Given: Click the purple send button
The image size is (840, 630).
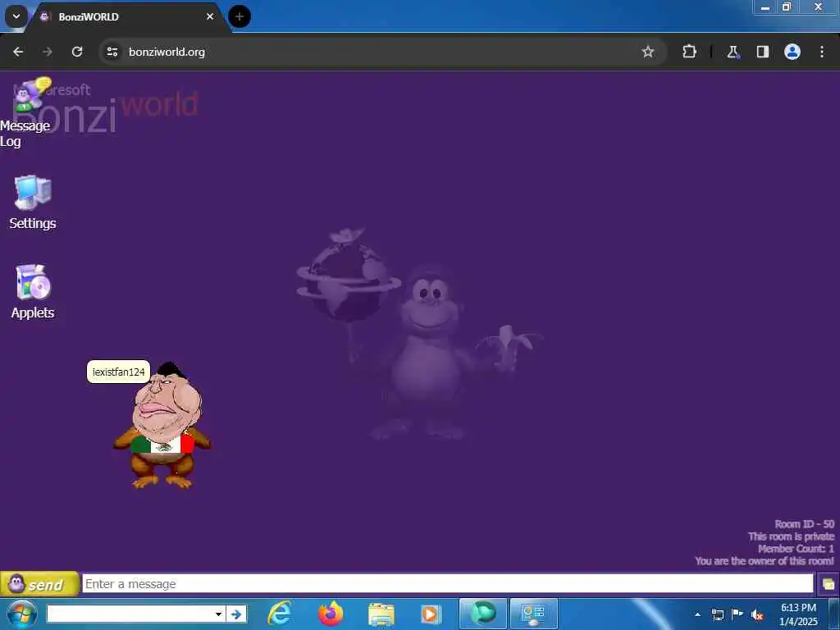Looking at the screenshot, I should (x=39, y=584).
